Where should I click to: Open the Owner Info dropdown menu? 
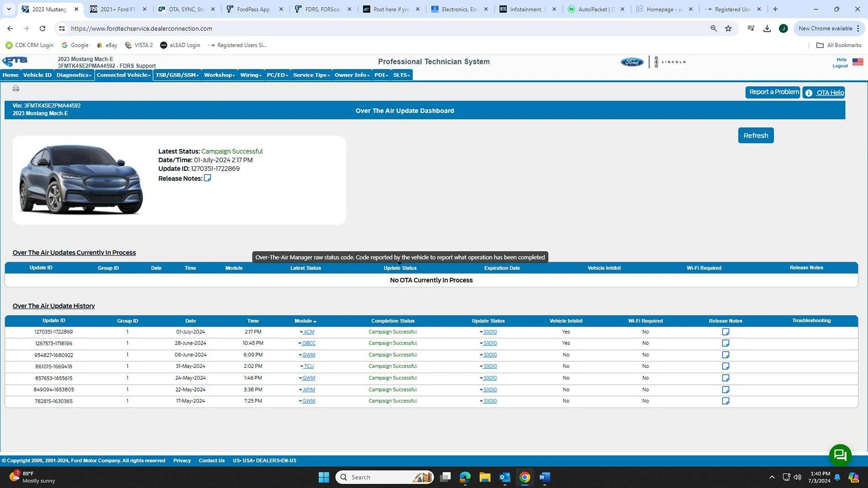pos(352,75)
